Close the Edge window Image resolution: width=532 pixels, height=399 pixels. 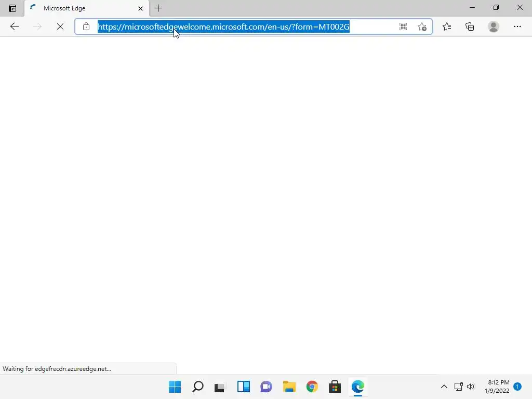click(x=520, y=7)
